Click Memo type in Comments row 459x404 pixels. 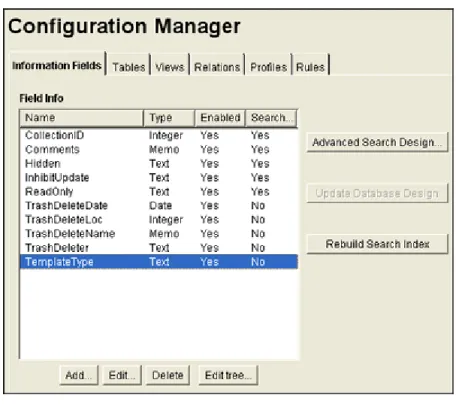pos(164,149)
